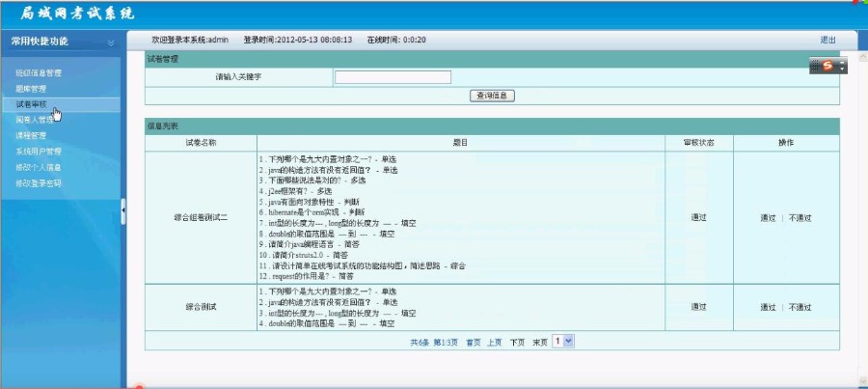Click the 在线时间 counter text
The height and width of the screenshot is (389, 868).
(396, 40)
